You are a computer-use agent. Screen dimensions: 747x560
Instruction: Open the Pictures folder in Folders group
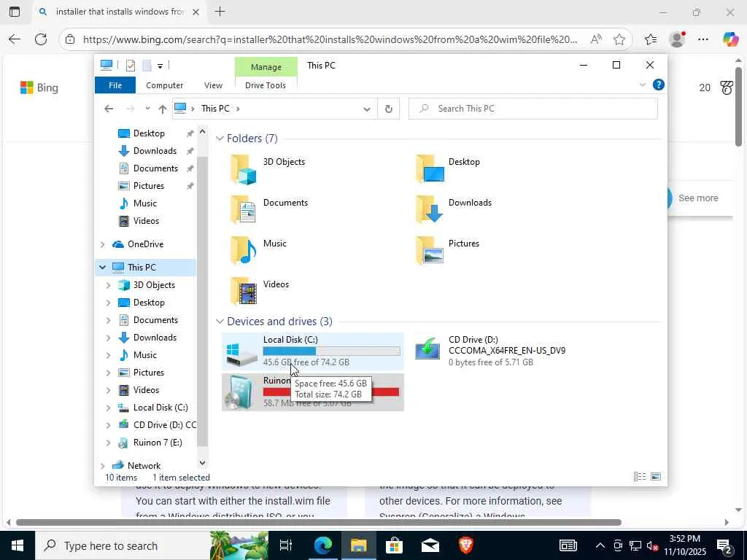pyautogui.click(x=429, y=251)
